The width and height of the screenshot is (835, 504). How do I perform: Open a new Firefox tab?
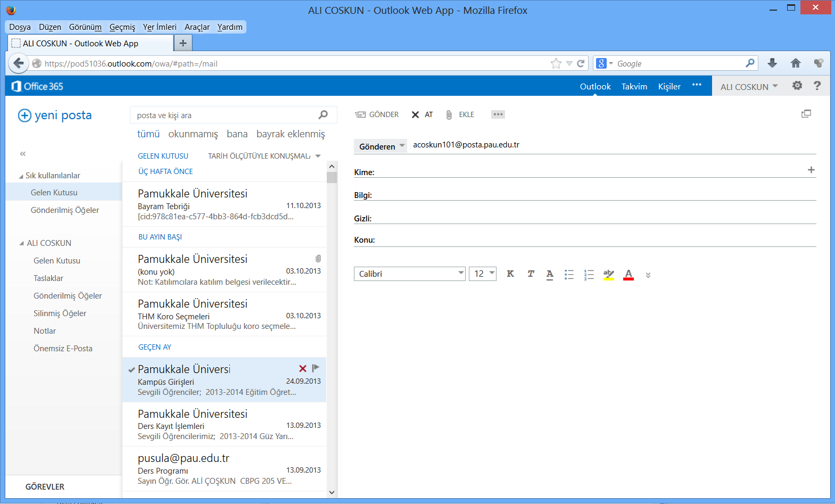[x=183, y=43]
